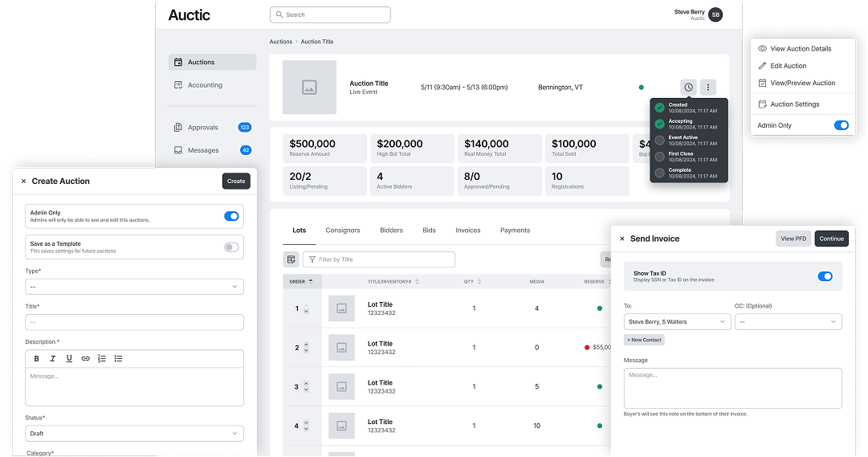The image size is (868, 457).
Task: Open the three-dot more options menu
Action: pos(707,88)
